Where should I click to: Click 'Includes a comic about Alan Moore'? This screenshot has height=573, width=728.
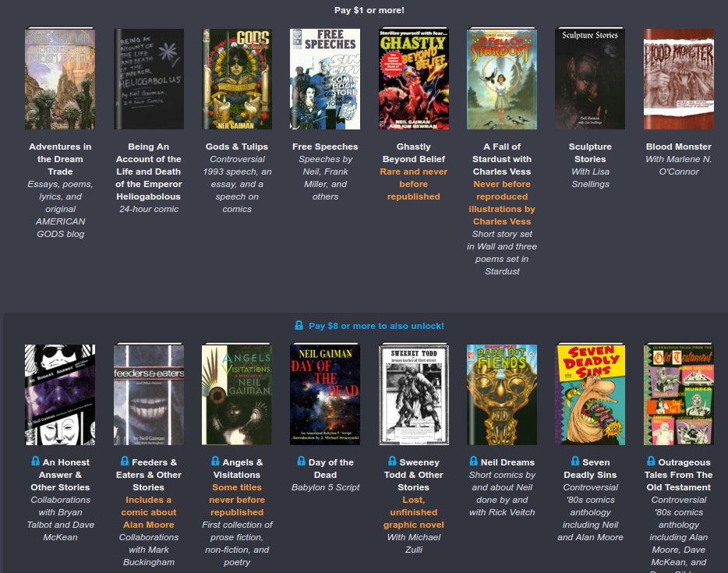pos(149,512)
